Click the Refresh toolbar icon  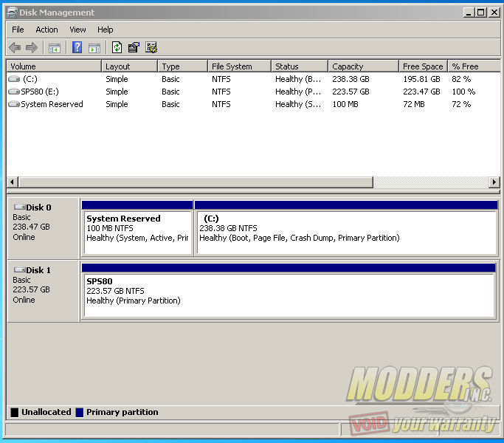pos(117,47)
